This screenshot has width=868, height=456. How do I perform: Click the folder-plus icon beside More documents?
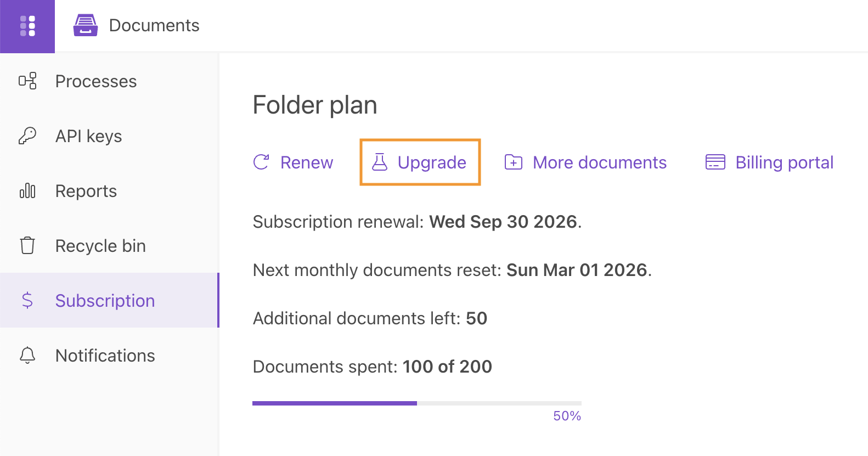(x=513, y=162)
